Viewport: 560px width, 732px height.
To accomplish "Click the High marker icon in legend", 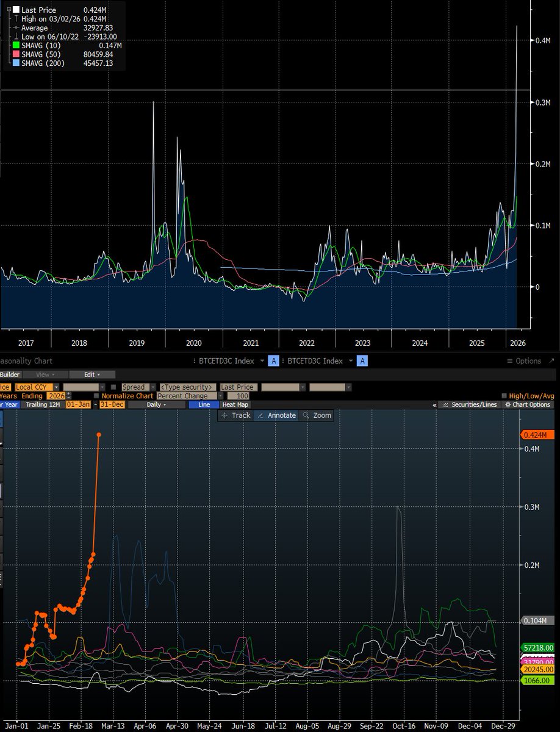I will (x=16, y=19).
